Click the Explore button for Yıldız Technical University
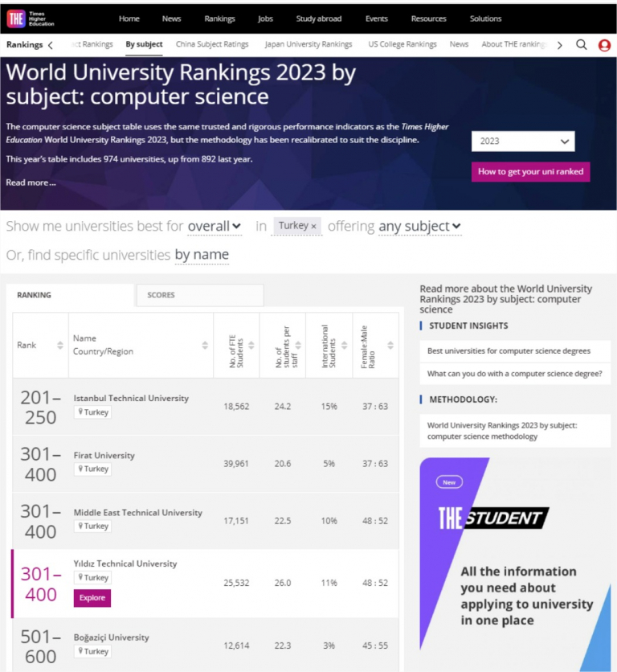The image size is (617, 672). click(x=92, y=598)
